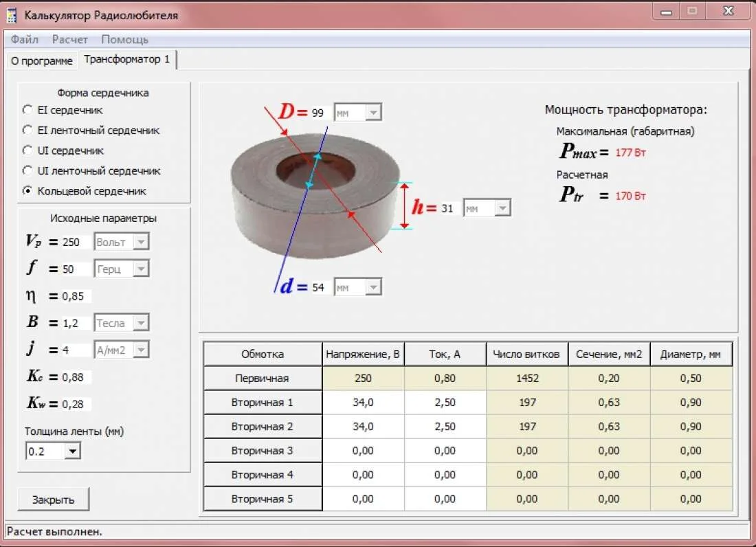The height and width of the screenshot is (547, 756).
Task: Click the outer diameter D field showing 99
Action: [x=320, y=113]
